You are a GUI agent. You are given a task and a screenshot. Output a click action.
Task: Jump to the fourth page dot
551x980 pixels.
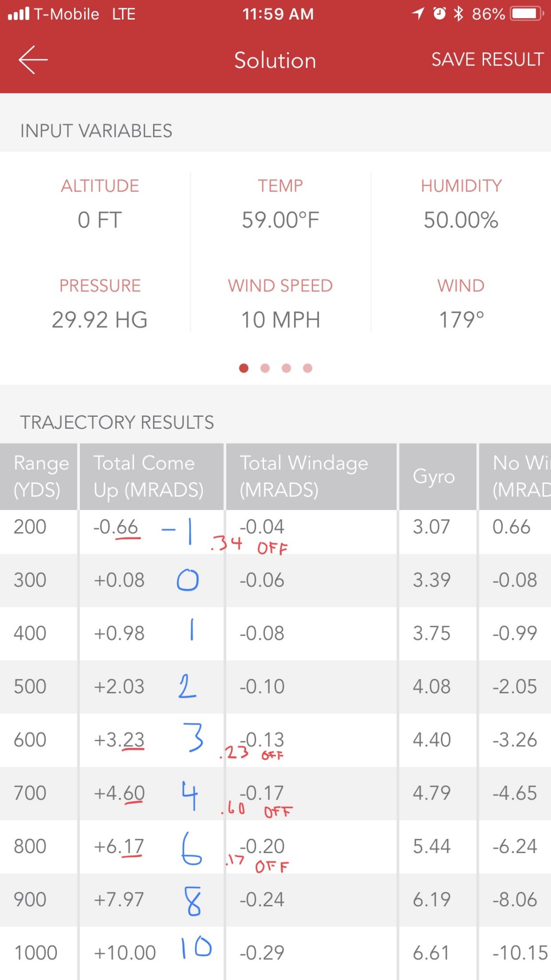coord(308,368)
